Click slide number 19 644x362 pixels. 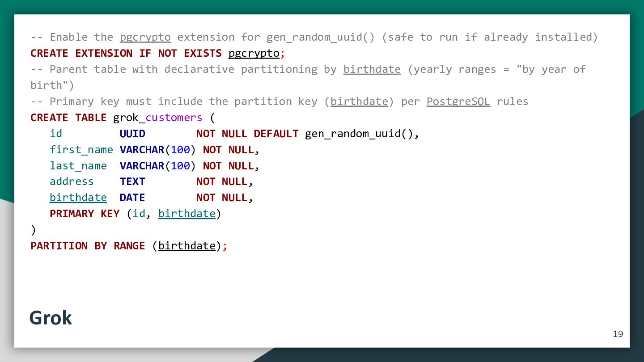pos(618,334)
